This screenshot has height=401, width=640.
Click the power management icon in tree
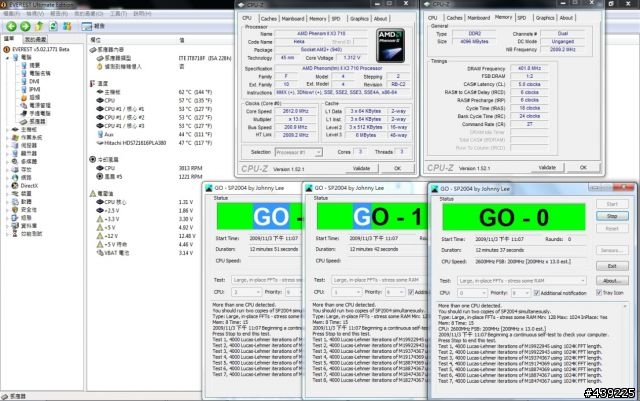click(x=24, y=105)
